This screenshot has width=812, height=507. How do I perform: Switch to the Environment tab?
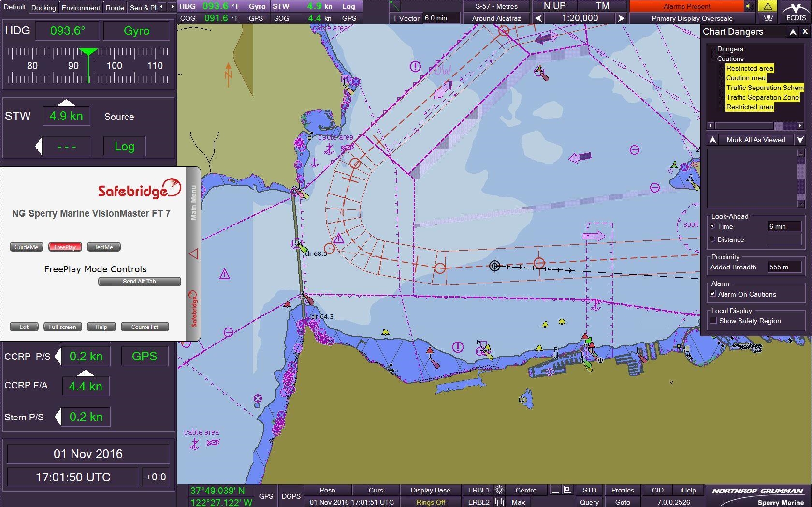click(x=81, y=7)
